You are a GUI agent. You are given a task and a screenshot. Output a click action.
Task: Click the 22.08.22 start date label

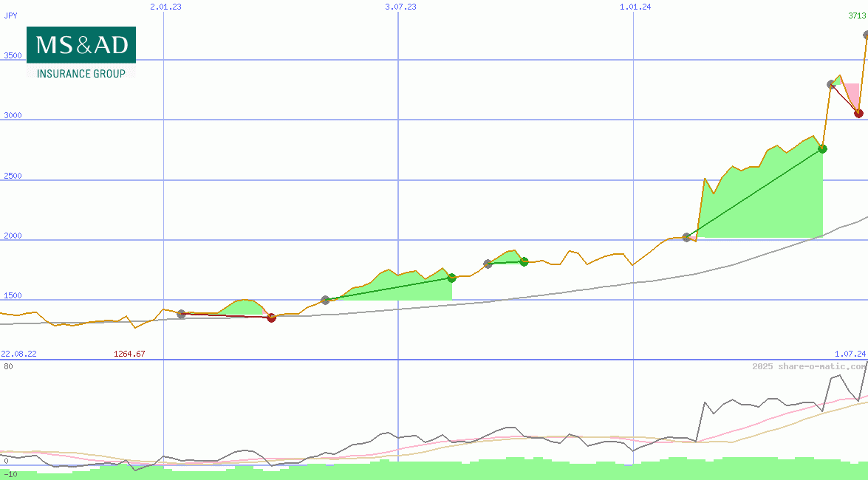tap(18, 354)
